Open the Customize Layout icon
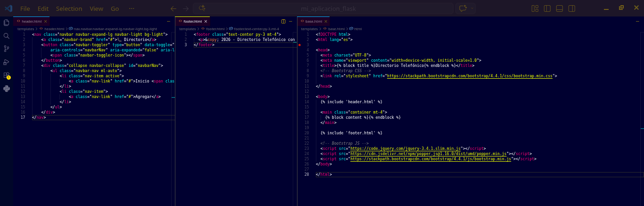This screenshot has width=644, height=206. coord(535,8)
